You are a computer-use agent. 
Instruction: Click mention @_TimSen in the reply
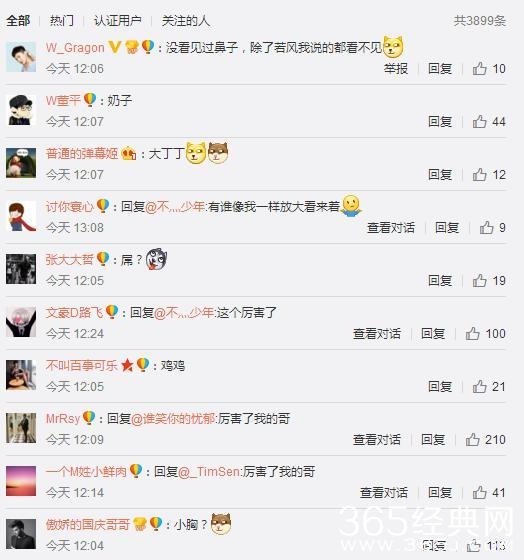210,472
